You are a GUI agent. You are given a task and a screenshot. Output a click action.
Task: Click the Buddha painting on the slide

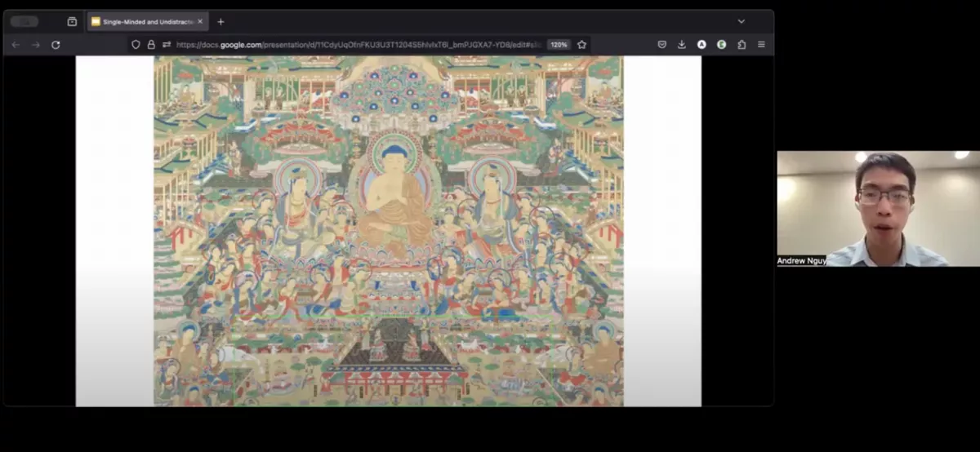pos(389,231)
